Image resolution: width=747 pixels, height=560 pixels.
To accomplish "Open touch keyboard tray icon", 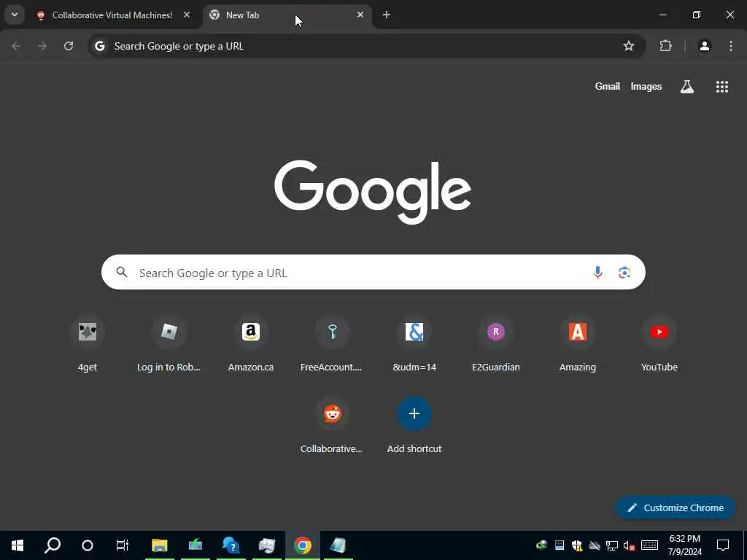I will click(x=649, y=545).
